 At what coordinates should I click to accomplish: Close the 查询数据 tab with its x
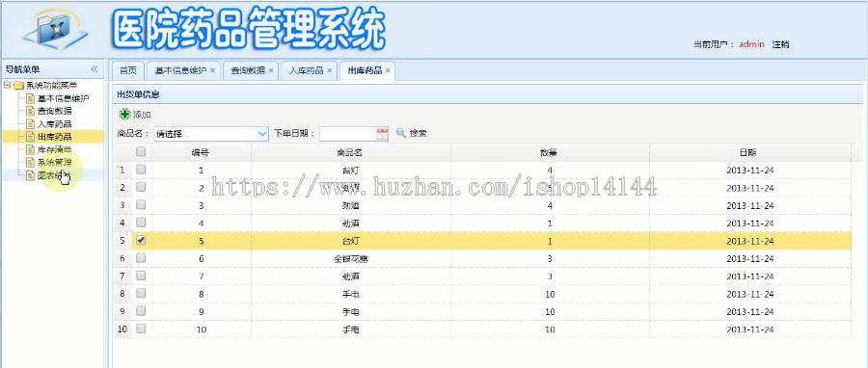click(271, 70)
